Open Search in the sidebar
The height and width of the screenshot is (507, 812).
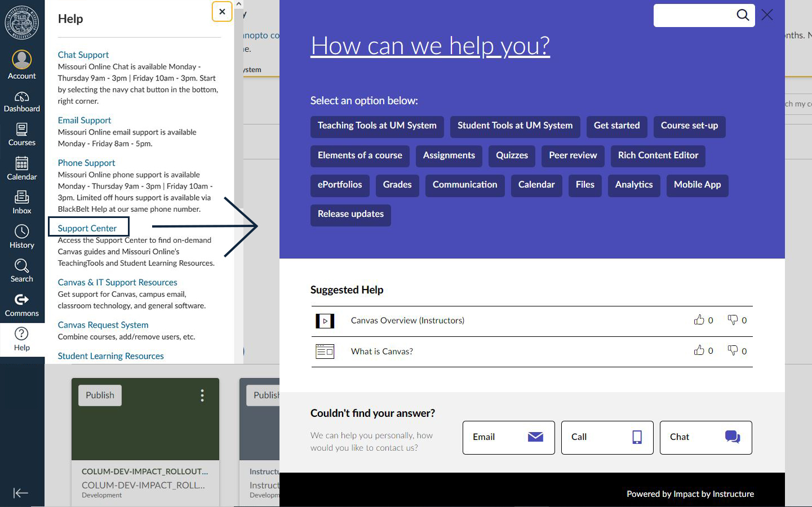click(22, 271)
